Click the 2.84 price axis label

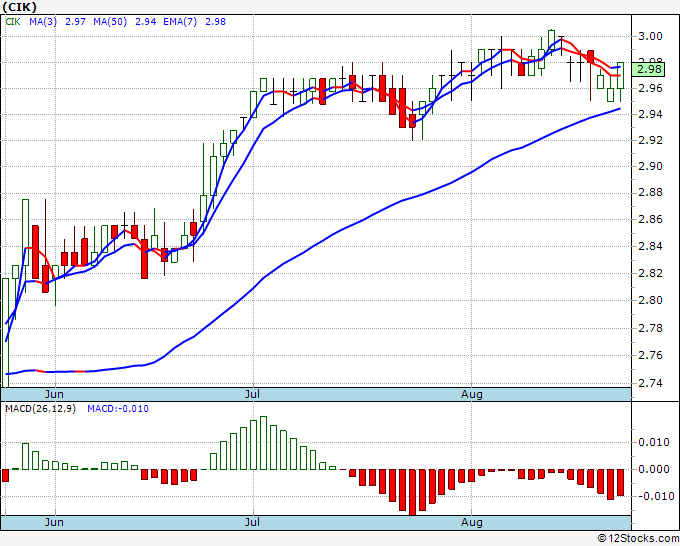[x=650, y=247]
